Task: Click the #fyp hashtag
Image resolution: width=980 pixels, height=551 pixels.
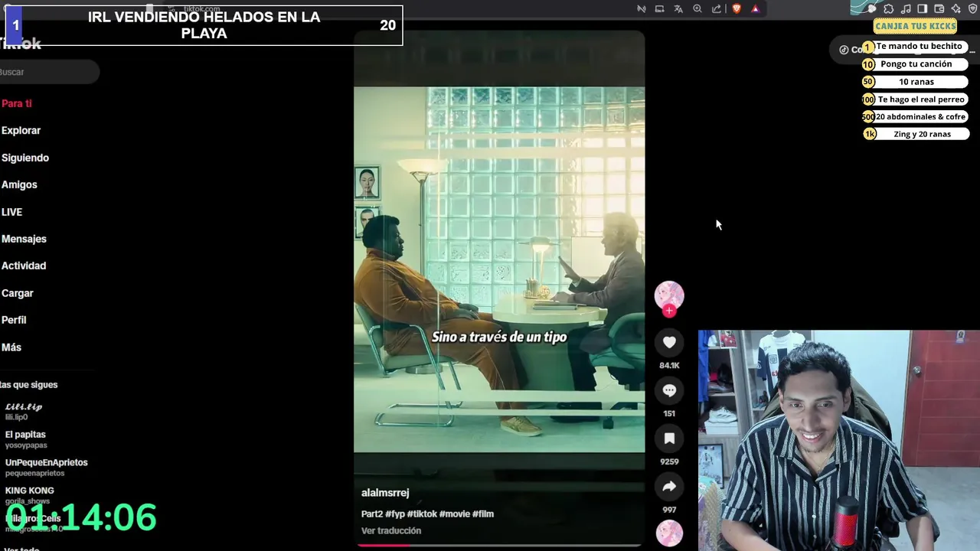Action: tap(395, 514)
